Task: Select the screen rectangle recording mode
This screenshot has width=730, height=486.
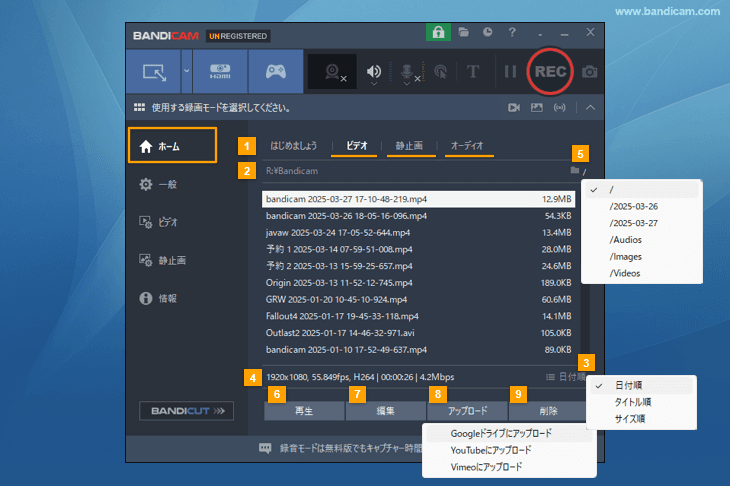Action: pyautogui.click(x=154, y=72)
